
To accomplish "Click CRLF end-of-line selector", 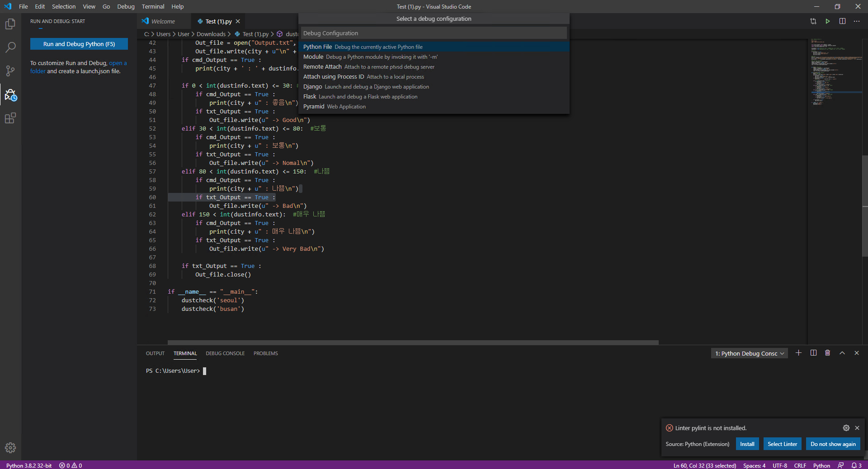I will pos(800,465).
